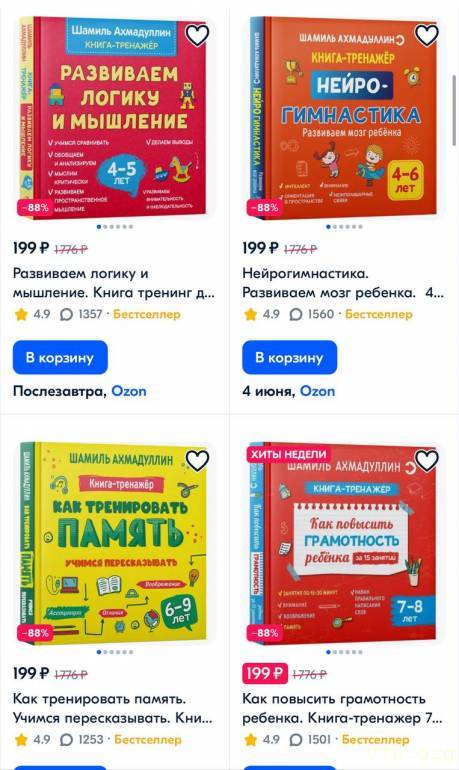Open Развиваем логику и мышление product title
Screen dimensions: 459x770
click(114, 283)
